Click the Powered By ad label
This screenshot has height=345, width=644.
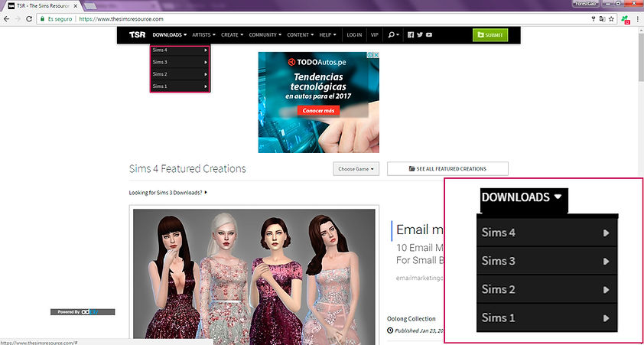tap(83, 312)
